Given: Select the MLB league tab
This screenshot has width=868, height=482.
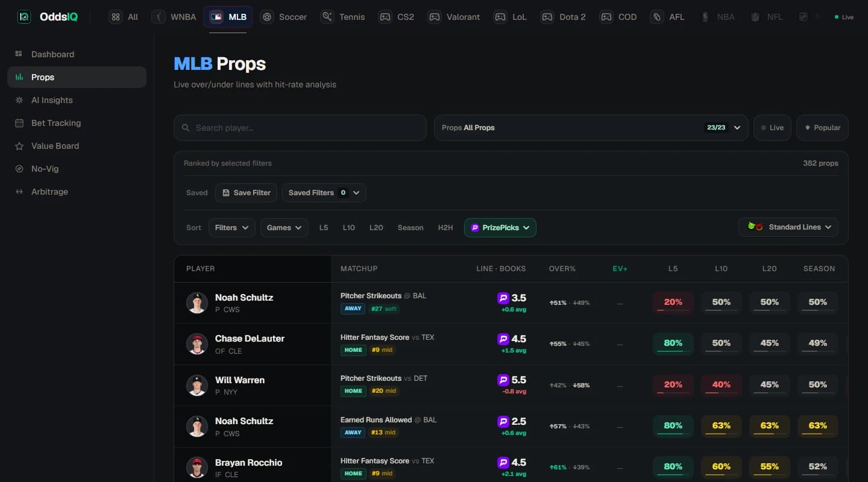Looking at the screenshot, I should pos(228,17).
